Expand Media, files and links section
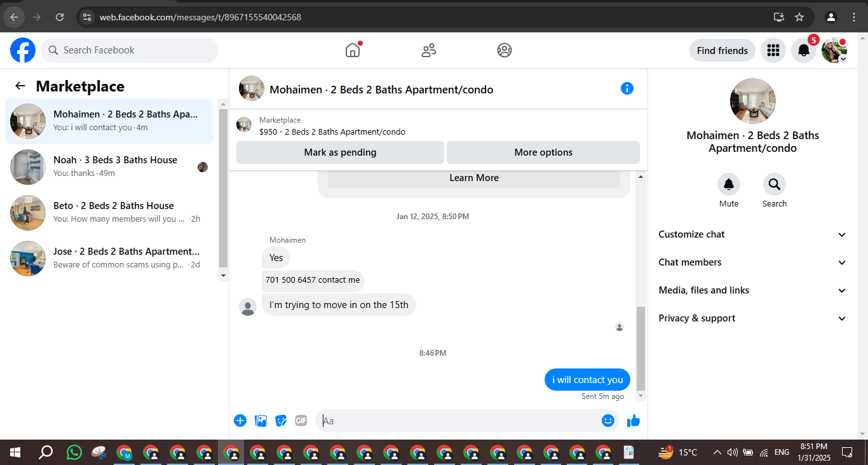The width and height of the screenshot is (868, 465). [x=753, y=290]
